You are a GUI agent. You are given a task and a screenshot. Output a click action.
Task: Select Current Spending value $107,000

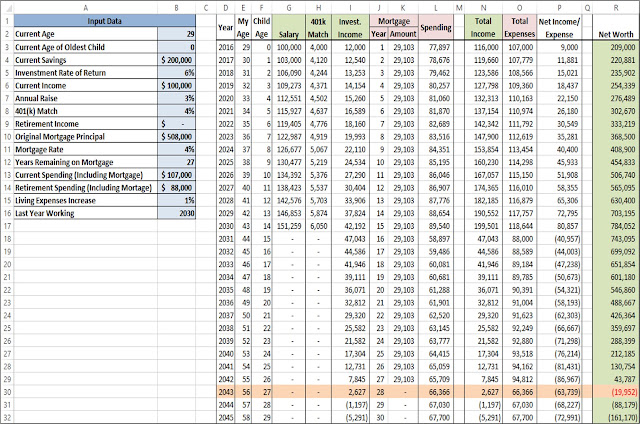(176, 175)
